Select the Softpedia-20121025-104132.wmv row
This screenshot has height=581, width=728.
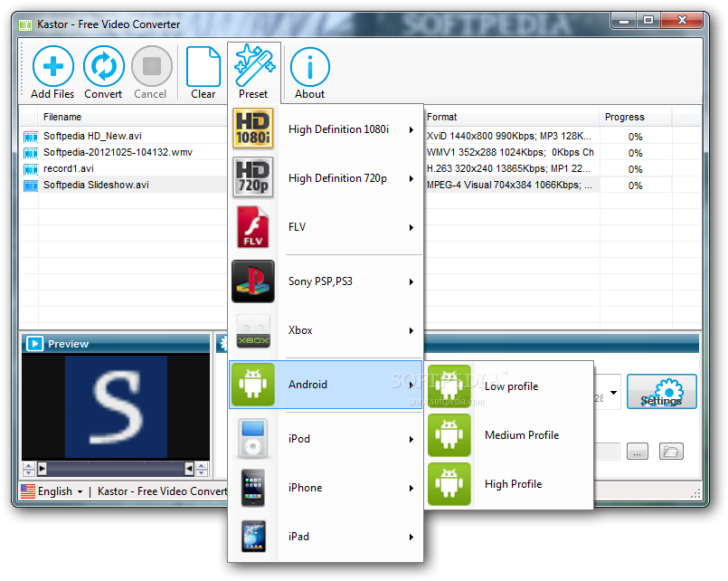point(123,152)
